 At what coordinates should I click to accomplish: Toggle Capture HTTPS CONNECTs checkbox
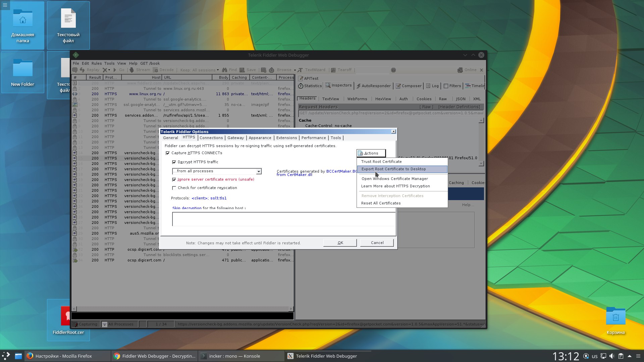tap(168, 153)
